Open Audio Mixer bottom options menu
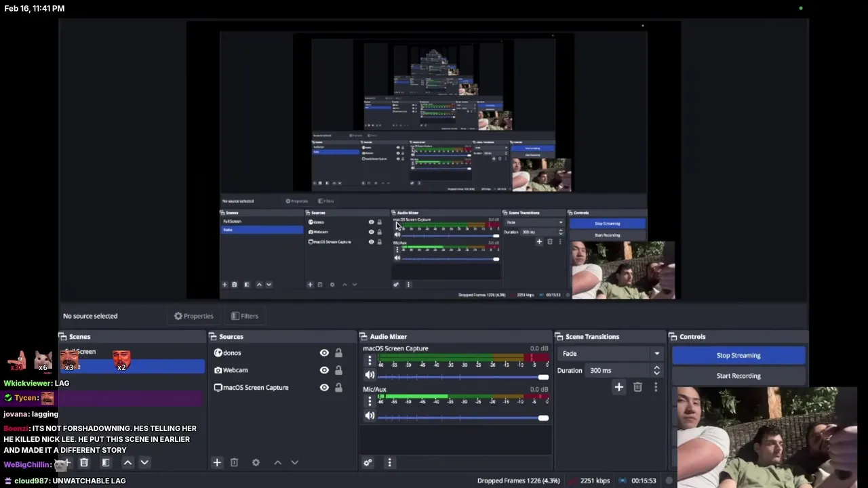The image size is (868, 488). pos(389,463)
